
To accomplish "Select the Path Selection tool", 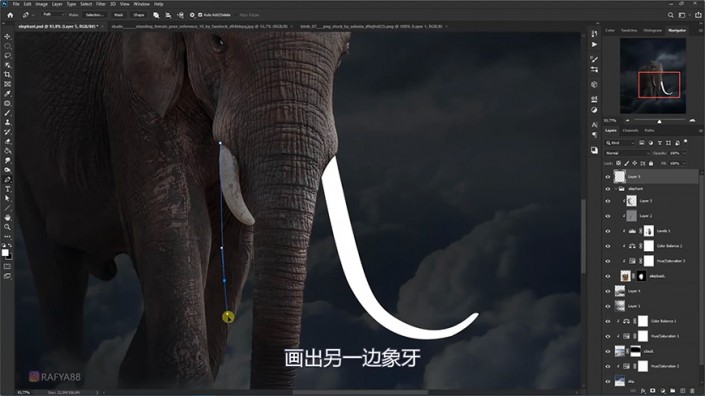I will point(7,198).
